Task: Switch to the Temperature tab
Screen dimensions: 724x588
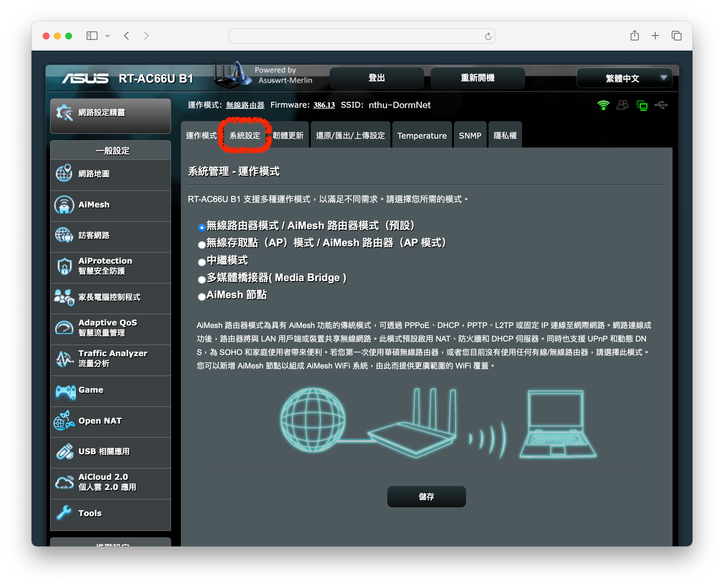Action: coord(421,135)
